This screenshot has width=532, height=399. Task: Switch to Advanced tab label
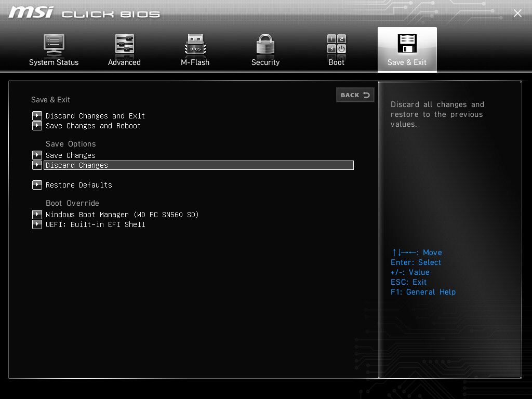(124, 62)
